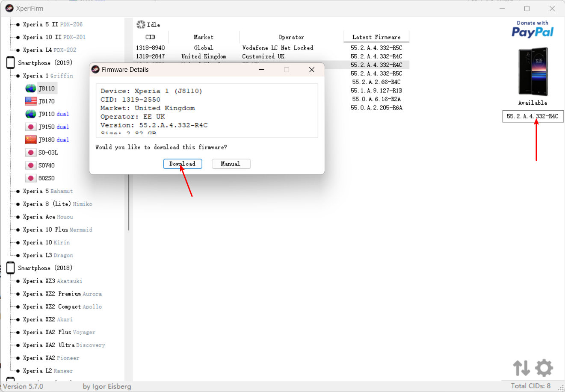Open Xperia XA2 Ultra Discovery in tree
Screen dimensions: 565x392
point(64,345)
